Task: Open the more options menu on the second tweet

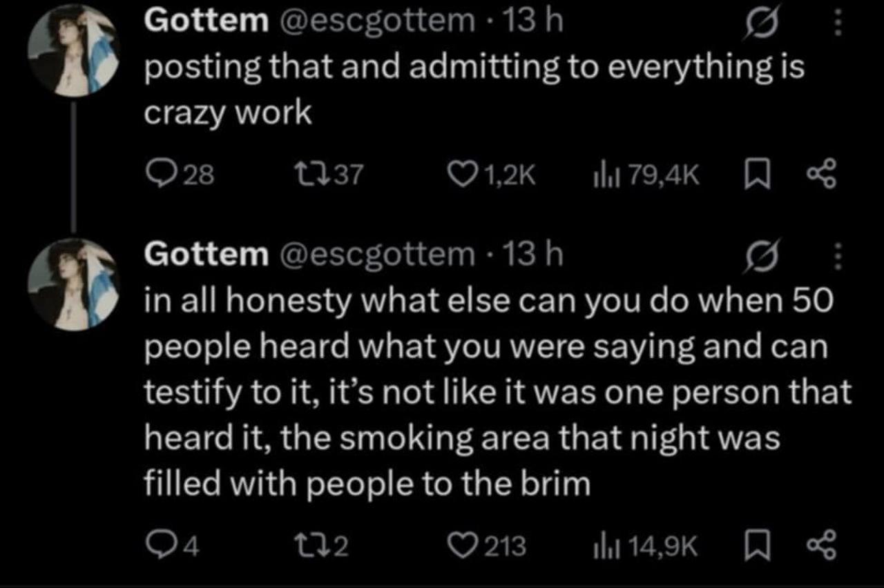Action: point(838,257)
